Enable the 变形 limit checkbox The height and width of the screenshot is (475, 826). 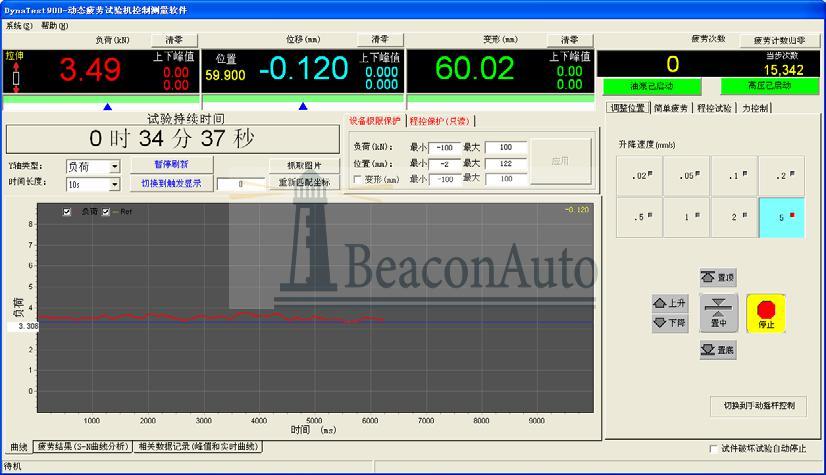click(357, 180)
